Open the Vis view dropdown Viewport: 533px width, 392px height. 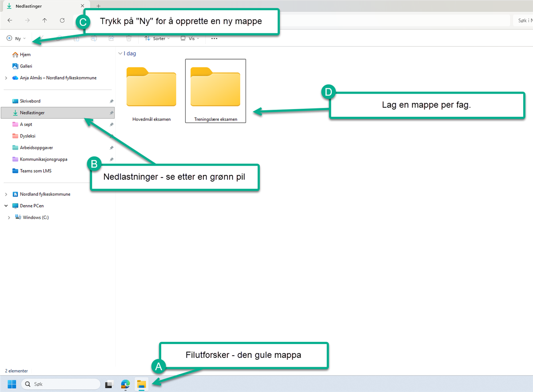(x=190, y=39)
